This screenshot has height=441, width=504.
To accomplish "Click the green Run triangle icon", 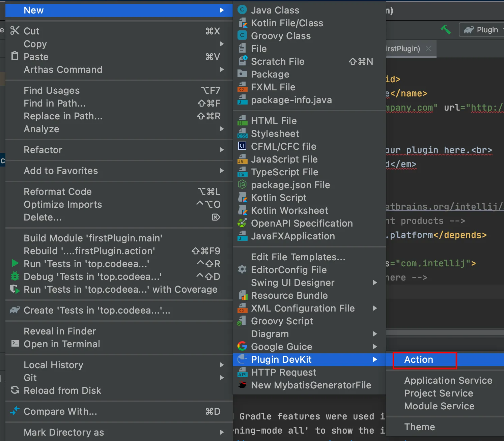I will tap(15, 263).
